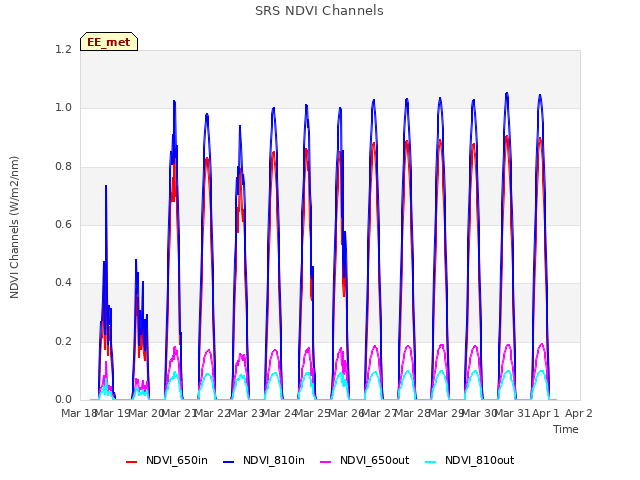Click the Mar 18 x-axis tick label

tap(78, 413)
